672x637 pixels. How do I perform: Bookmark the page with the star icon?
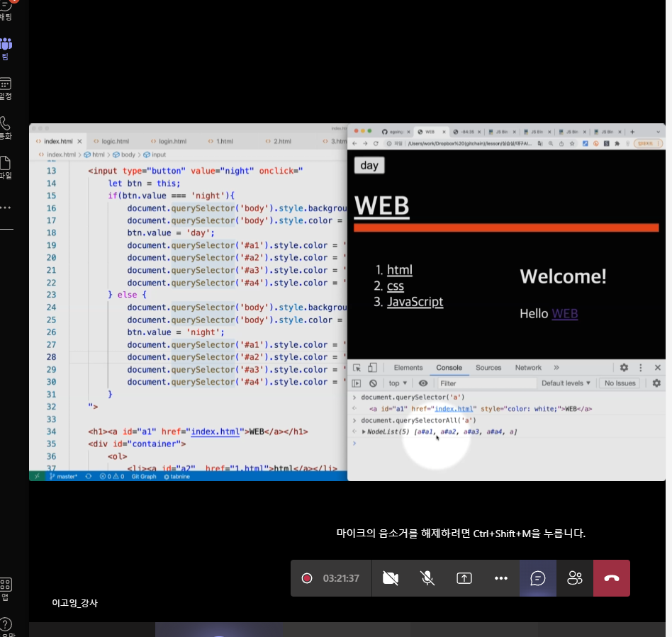click(x=572, y=144)
